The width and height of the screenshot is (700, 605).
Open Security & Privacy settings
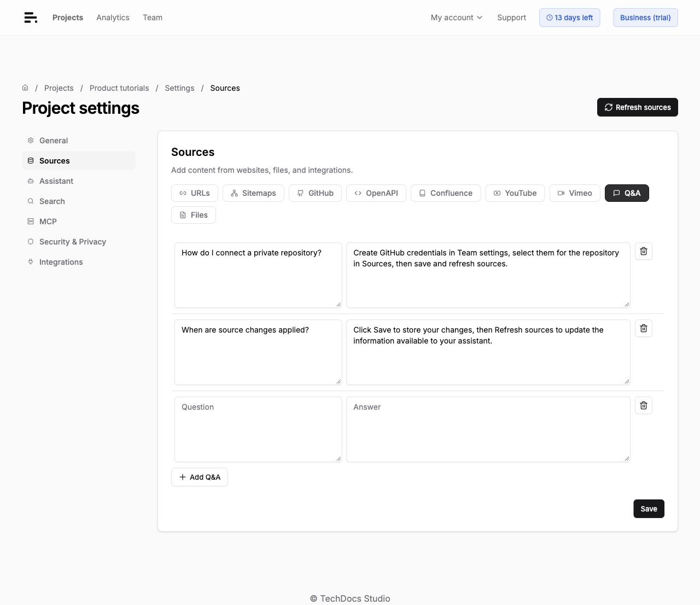coord(79,242)
